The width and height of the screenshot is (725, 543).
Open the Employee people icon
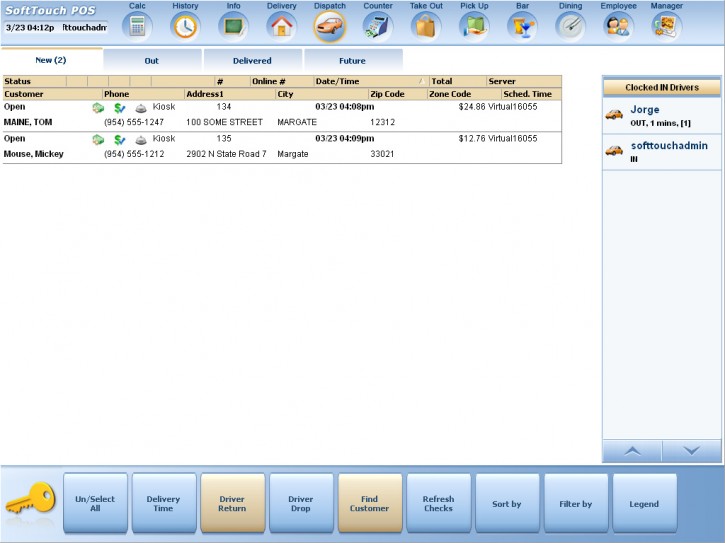click(x=619, y=26)
